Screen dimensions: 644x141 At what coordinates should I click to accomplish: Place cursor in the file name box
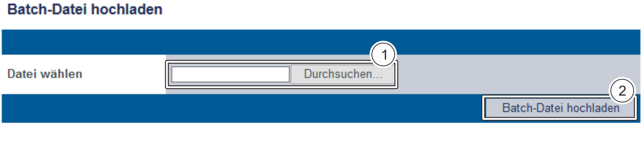[x=231, y=74]
